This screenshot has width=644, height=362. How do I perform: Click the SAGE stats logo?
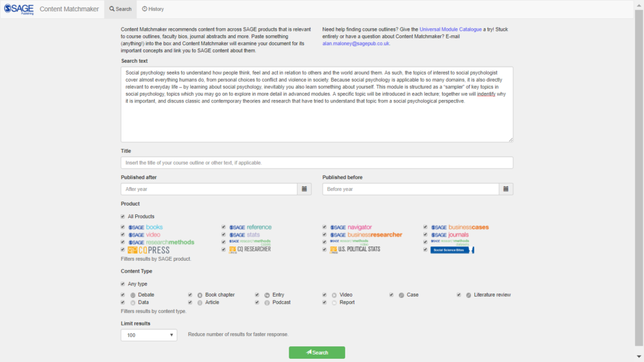pos(245,235)
